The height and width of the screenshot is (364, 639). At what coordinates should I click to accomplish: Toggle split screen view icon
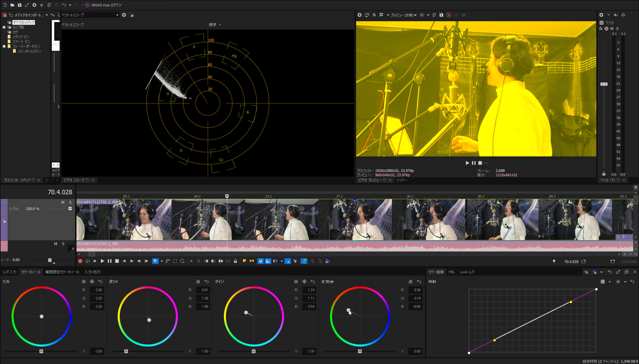(x=381, y=15)
